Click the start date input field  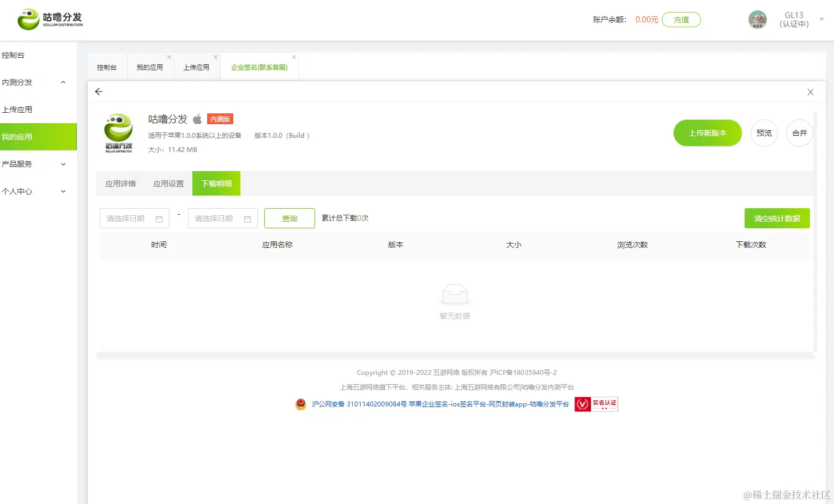tap(135, 218)
